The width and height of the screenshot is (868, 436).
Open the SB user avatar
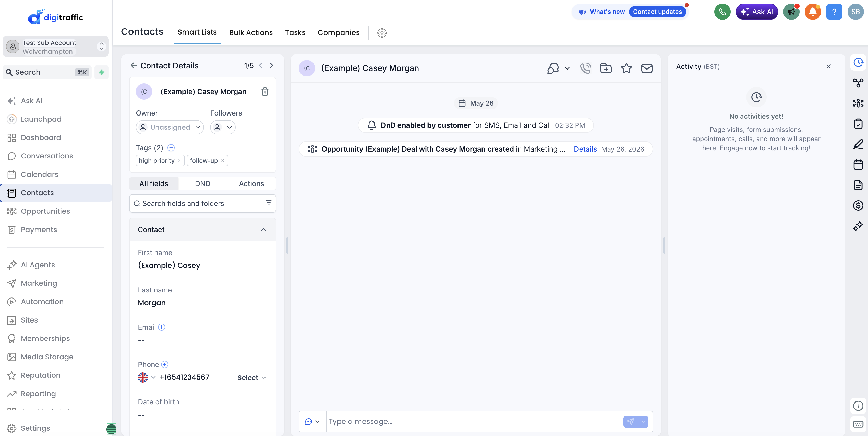coord(855,12)
